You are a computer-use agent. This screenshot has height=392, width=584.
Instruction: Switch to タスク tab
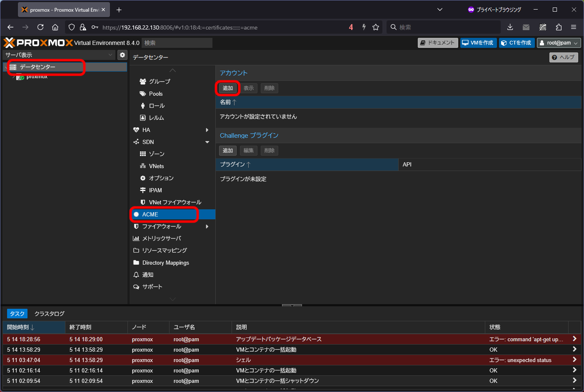[x=17, y=314]
